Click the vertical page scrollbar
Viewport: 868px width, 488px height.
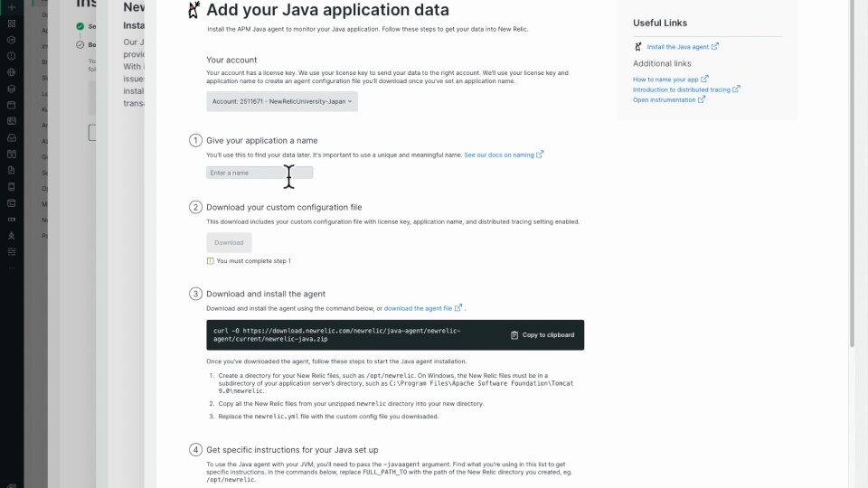(852, 174)
